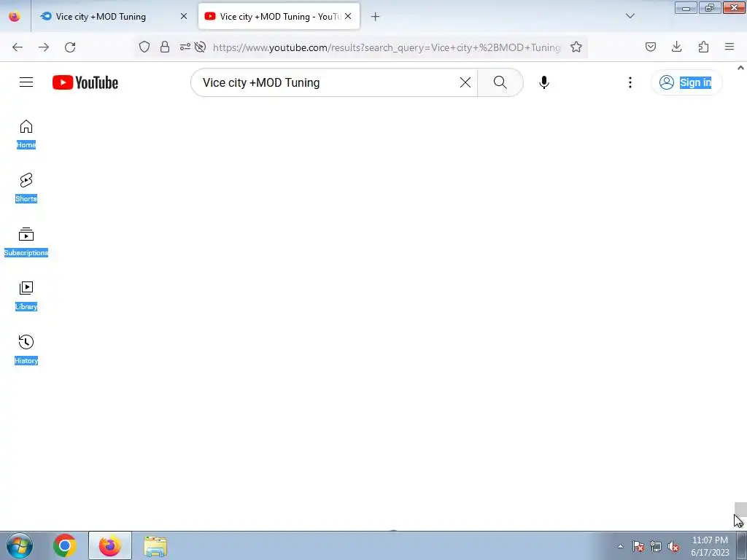Screen dimensions: 747x560
Task: Click the page scrollbar up arrow
Action: [741, 68]
